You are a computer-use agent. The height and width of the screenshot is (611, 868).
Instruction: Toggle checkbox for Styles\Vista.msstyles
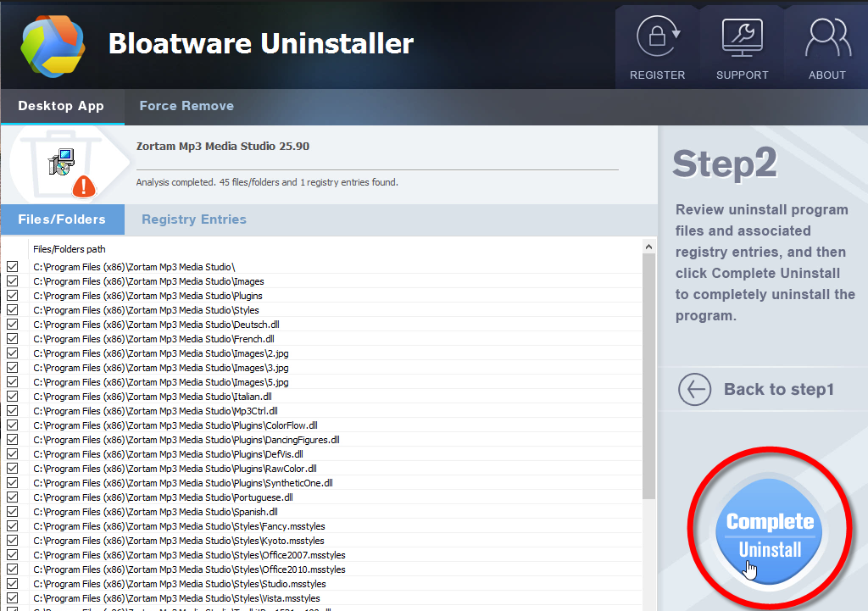[12, 597]
